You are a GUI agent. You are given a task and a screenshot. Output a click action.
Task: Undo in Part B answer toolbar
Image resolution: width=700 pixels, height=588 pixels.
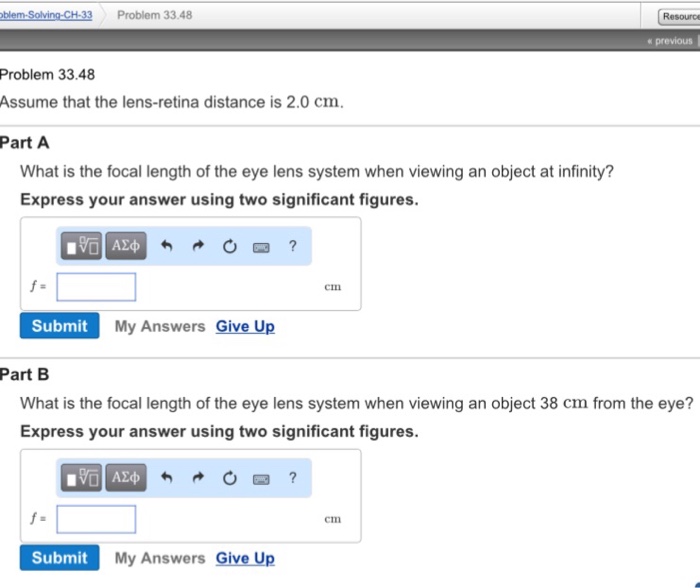pyautogui.click(x=167, y=478)
